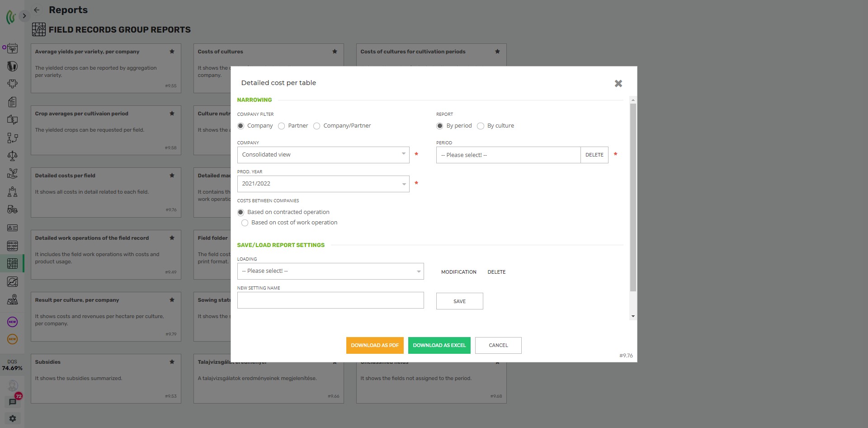Open the abacus calculator sidebar icon
Image resolution: width=868 pixels, height=428 pixels.
[12, 246]
